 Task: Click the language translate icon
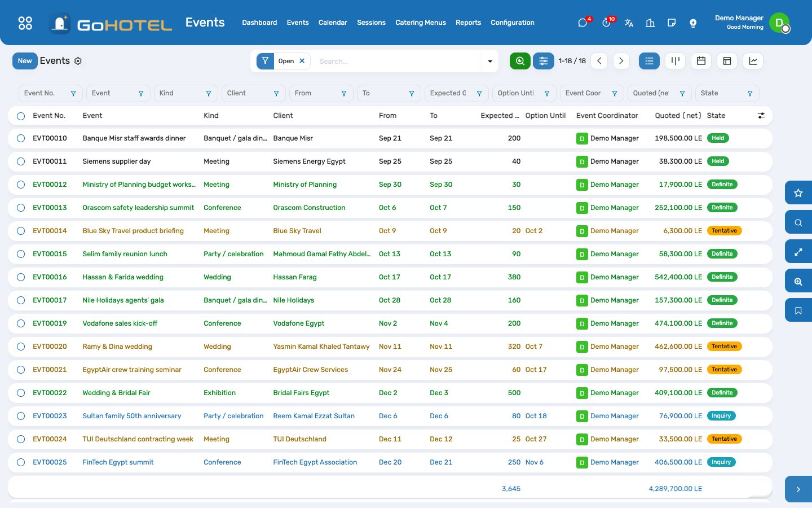(629, 23)
